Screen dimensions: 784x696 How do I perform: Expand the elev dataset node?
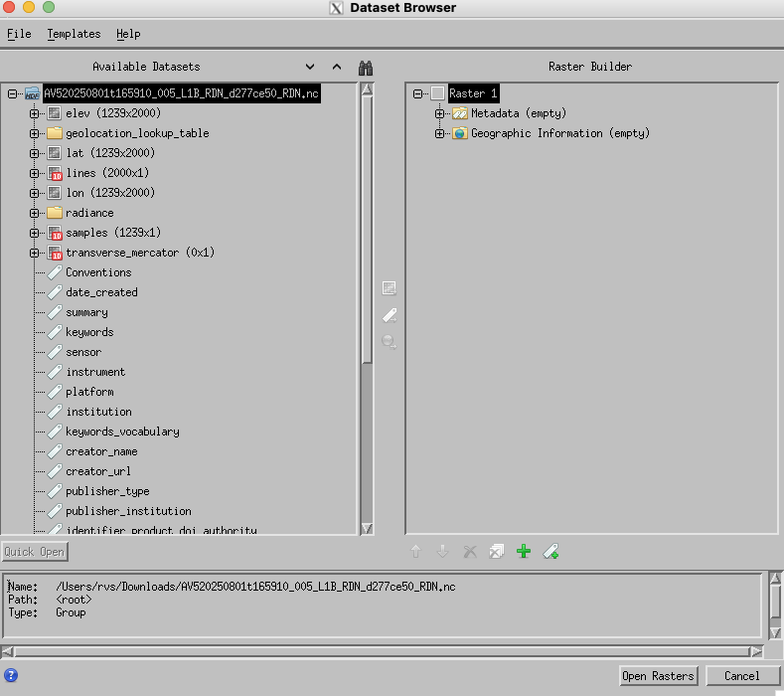[x=34, y=113]
